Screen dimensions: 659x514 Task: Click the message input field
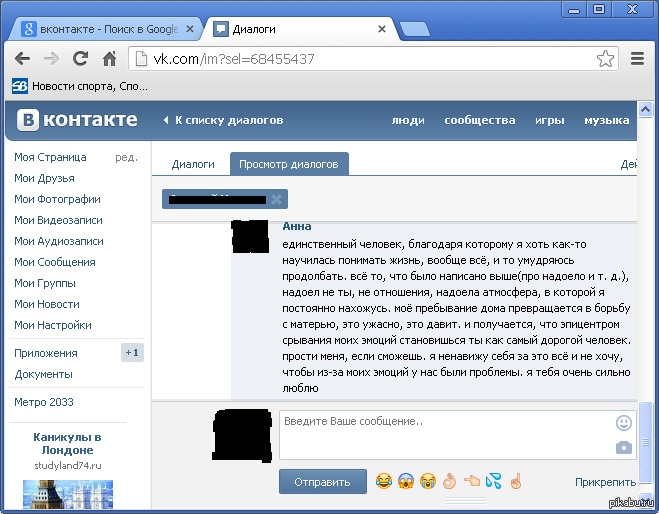[x=445, y=435]
